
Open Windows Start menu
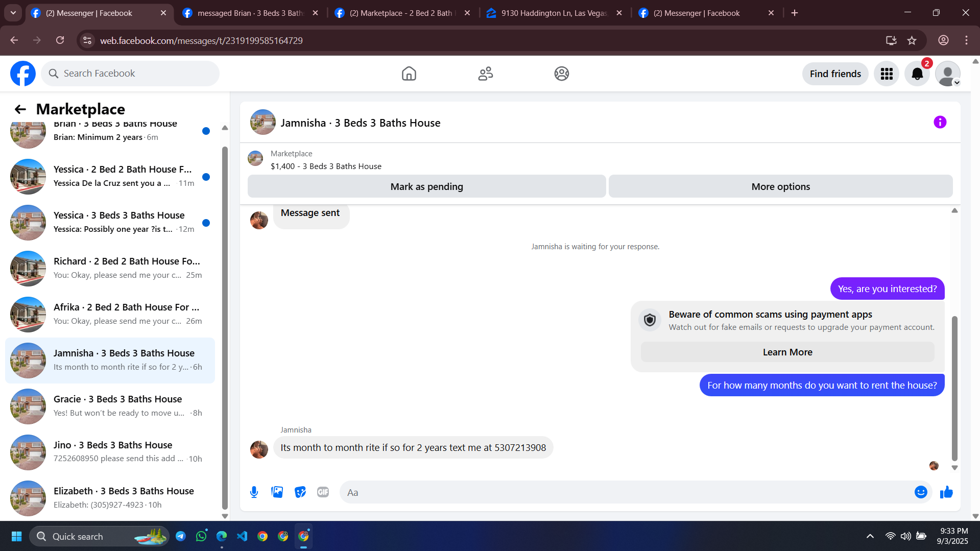pos(16,536)
